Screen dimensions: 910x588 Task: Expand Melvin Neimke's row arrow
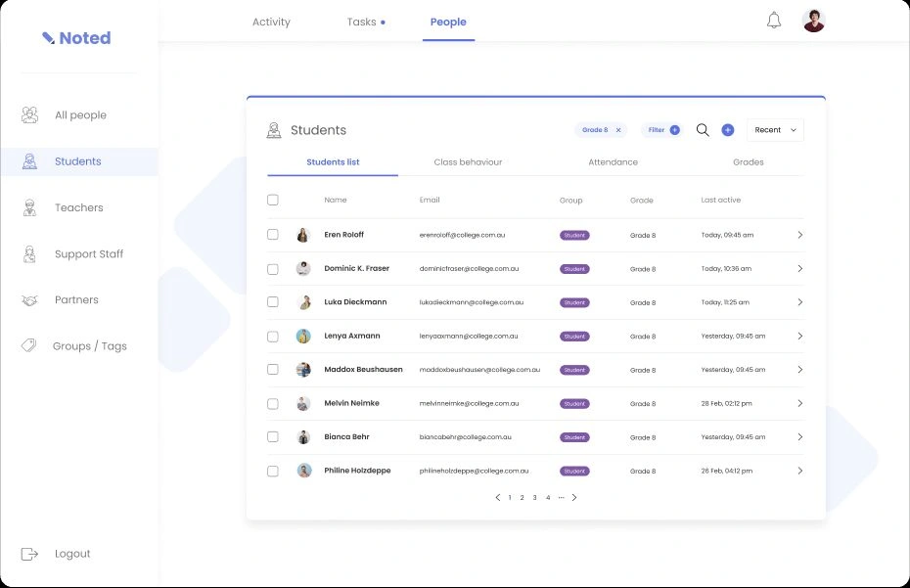(x=799, y=403)
